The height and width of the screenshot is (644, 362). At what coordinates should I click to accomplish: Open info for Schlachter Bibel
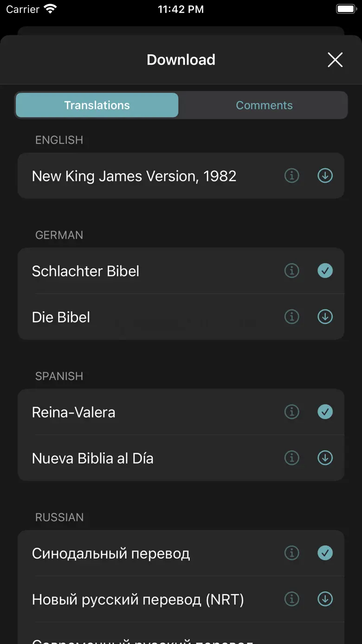click(x=291, y=271)
